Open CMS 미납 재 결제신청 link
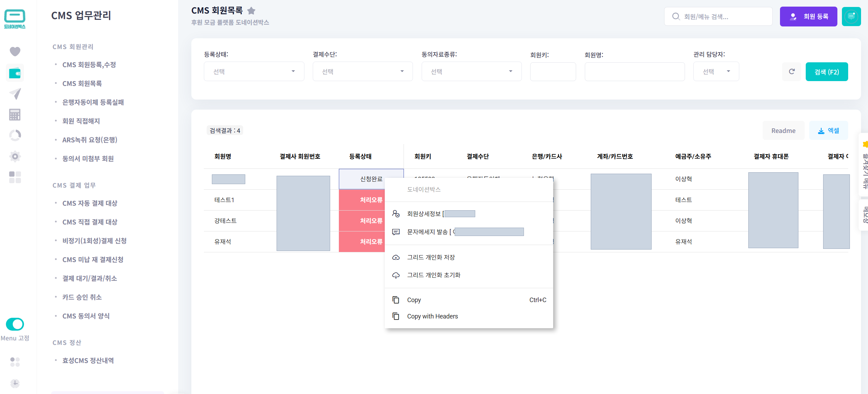Image resolution: width=868 pixels, height=394 pixels. point(93,260)
